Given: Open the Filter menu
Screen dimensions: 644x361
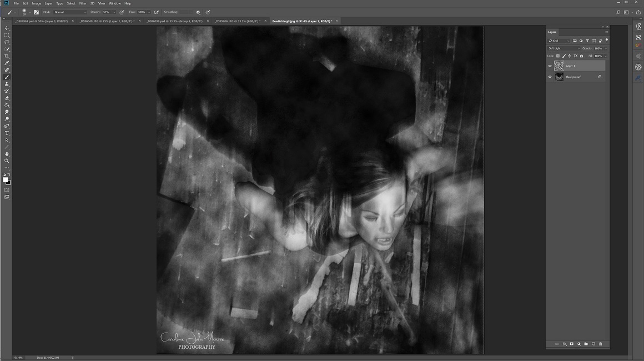Looking at the screenshot, I should [x=83, y=3].
